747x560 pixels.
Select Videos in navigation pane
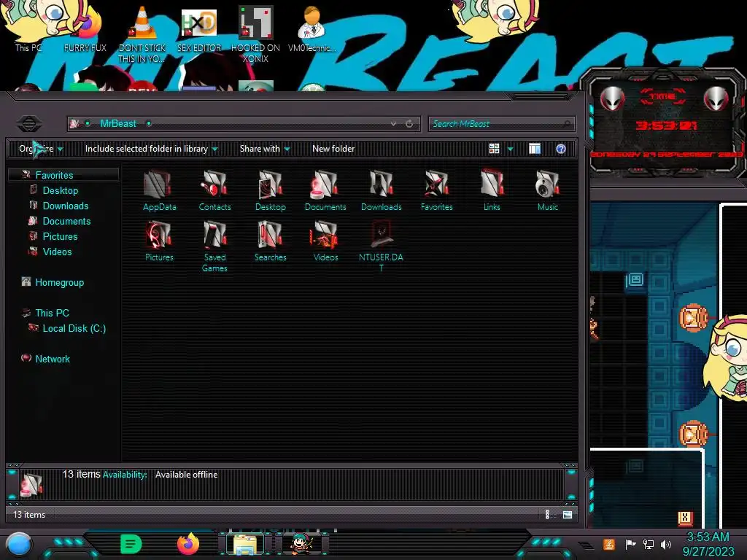click(x=57, y=252)
